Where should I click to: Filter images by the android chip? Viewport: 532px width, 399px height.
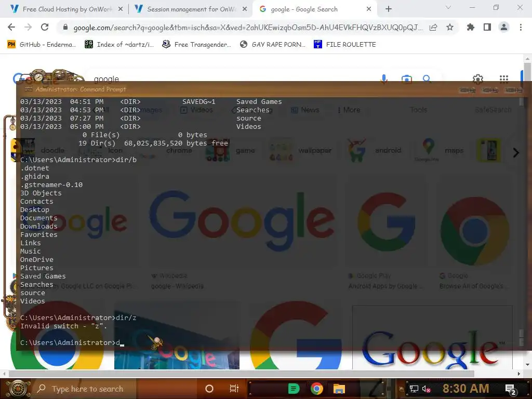click(x=375, y=150)
